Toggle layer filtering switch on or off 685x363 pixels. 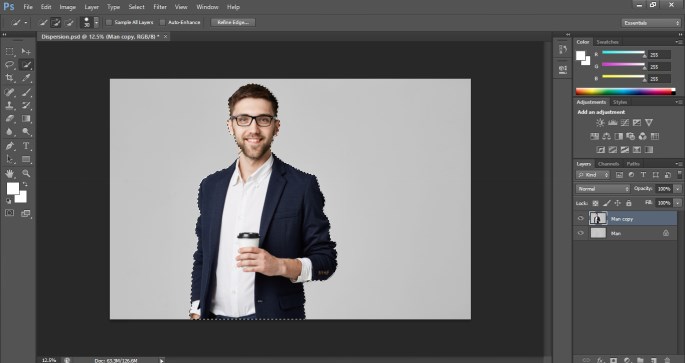680,175
